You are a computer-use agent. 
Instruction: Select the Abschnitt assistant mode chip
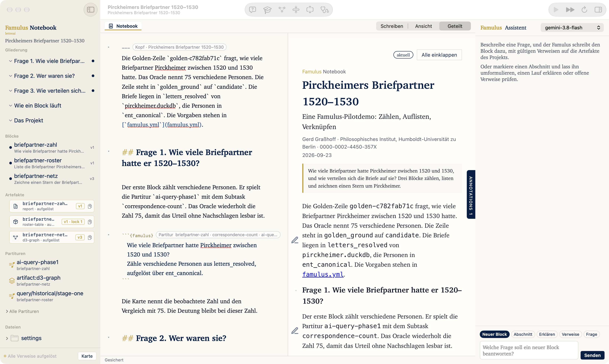coord(523,334)
